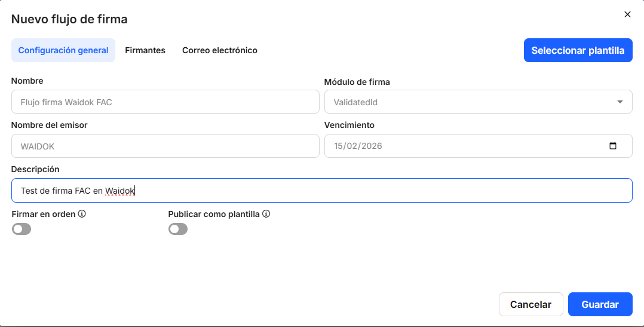Viewport: 644px width, 327px height.
Task: Focus the Nombre text field
Action: pyautogui.click(x=165, y=102)
